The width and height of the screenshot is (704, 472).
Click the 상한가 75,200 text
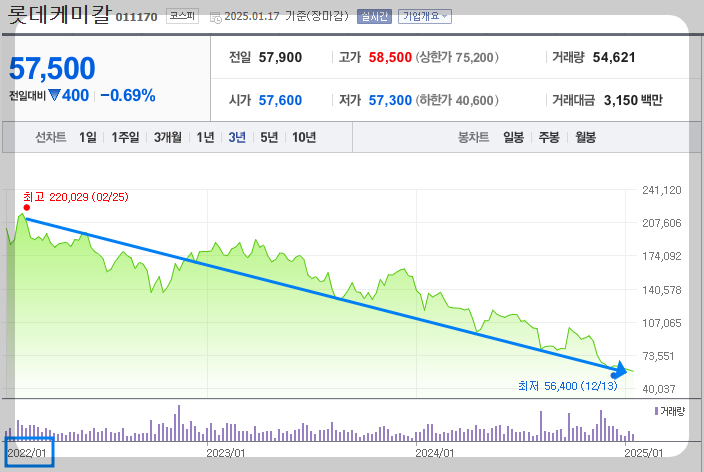pos(457,57)
